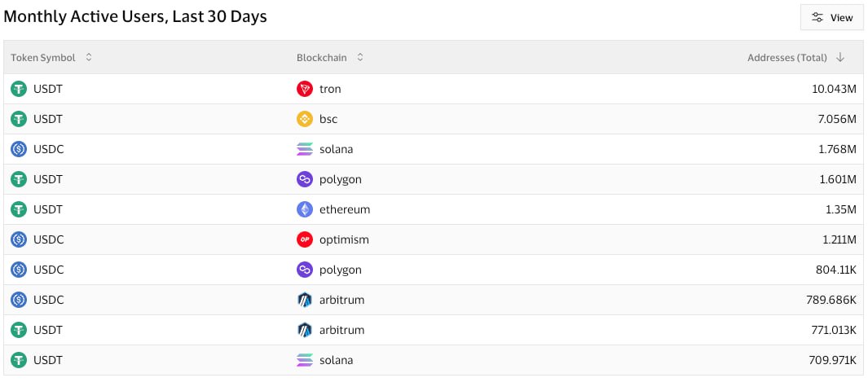This screenshot has height=382, width=868.
Task: Click the Ethereum logo icon
Action: [x=305, y=209]
